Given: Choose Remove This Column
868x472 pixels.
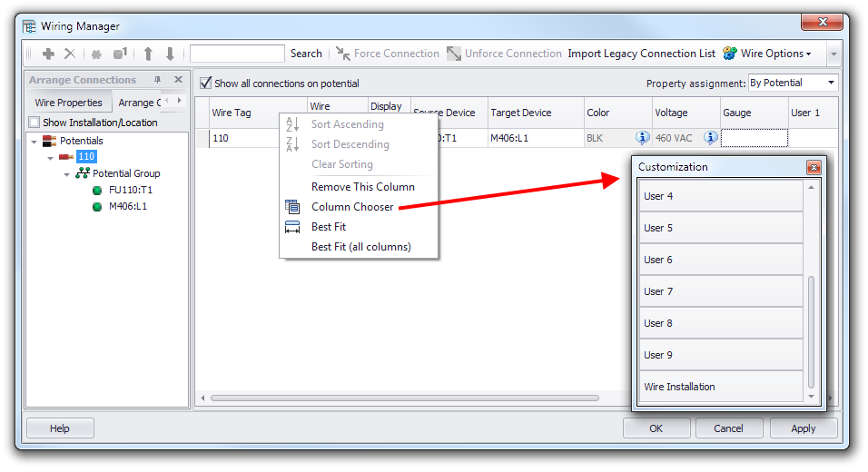Looking at the screenshot, I should 363,187.
